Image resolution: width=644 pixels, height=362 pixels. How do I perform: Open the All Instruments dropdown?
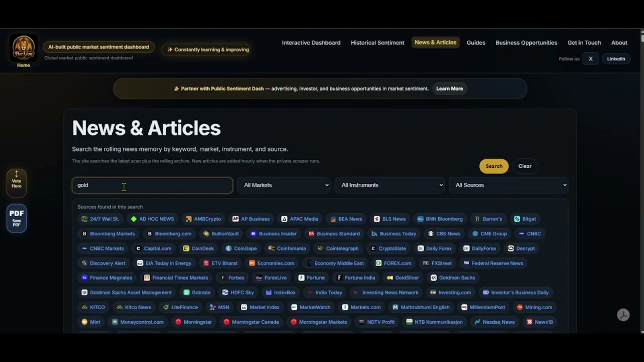click(x=390, y=185)
